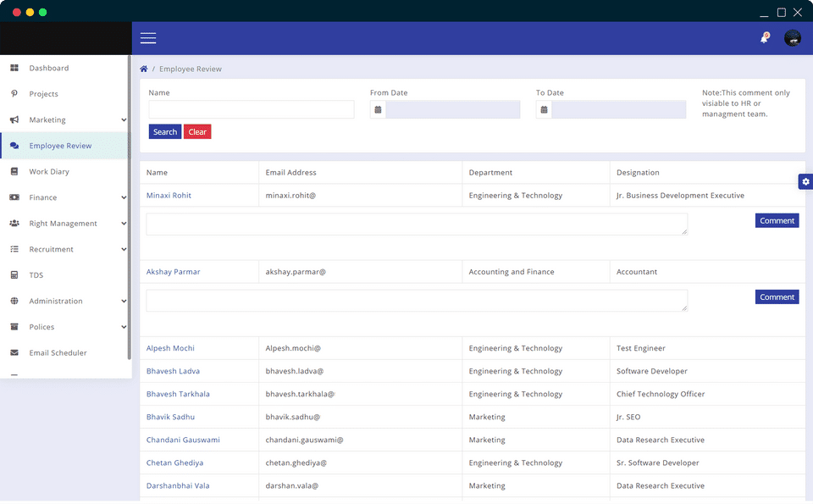Expand the Recruitment submenu chevron
Viewport: 813px width, 504px height.
124,249
